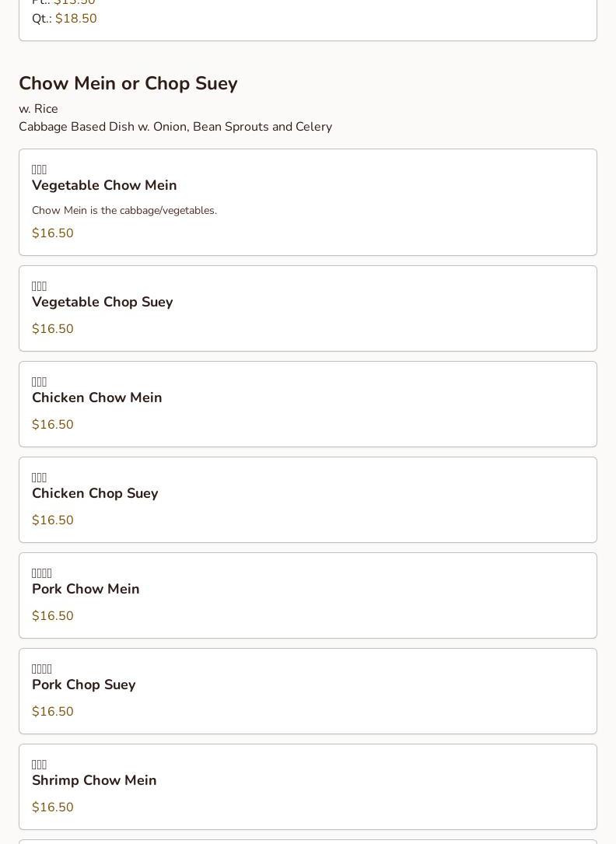Click the Vegetable Chow Mein $16.50 price
The width and height of the screenshot is (616, 844).
pyautogui.click(x=52, y=233)
